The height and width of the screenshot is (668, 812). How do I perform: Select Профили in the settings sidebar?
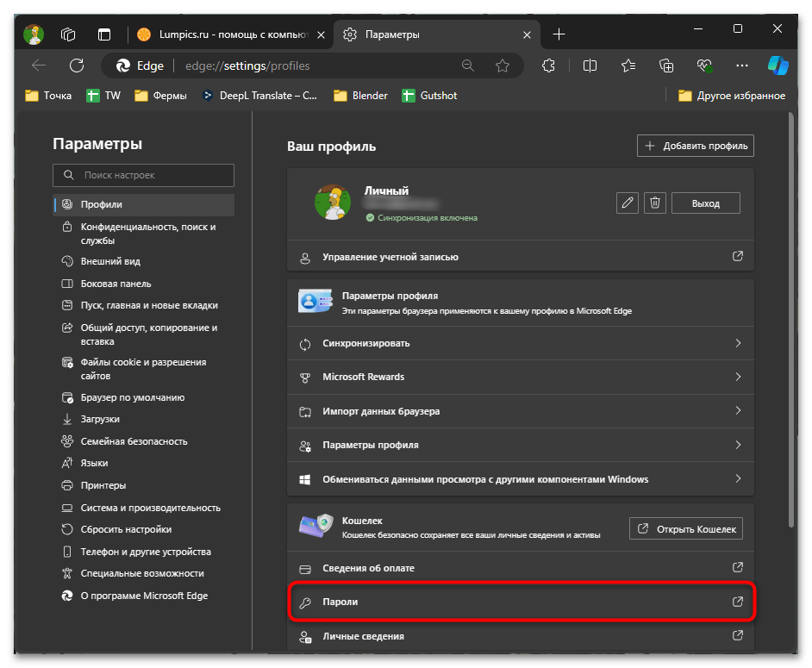coord(144,204)
